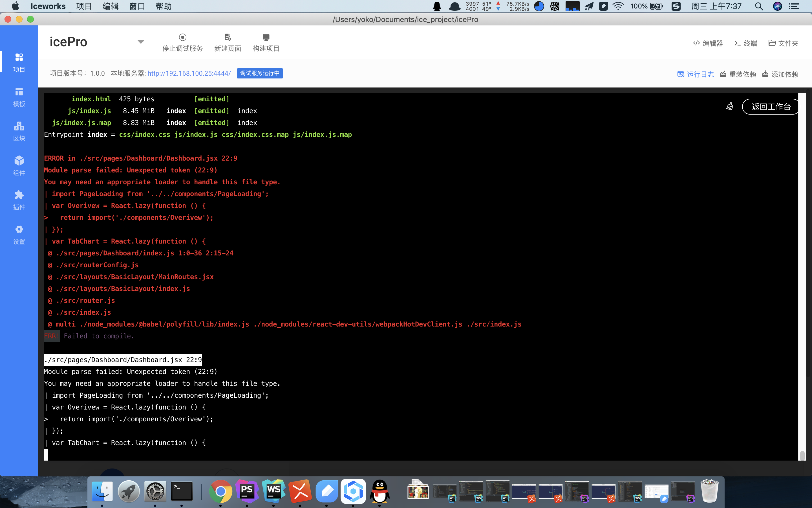Create a new page with 新建页面
The height and width of the screenshot is (508, 812).
[x=228, y=43]
